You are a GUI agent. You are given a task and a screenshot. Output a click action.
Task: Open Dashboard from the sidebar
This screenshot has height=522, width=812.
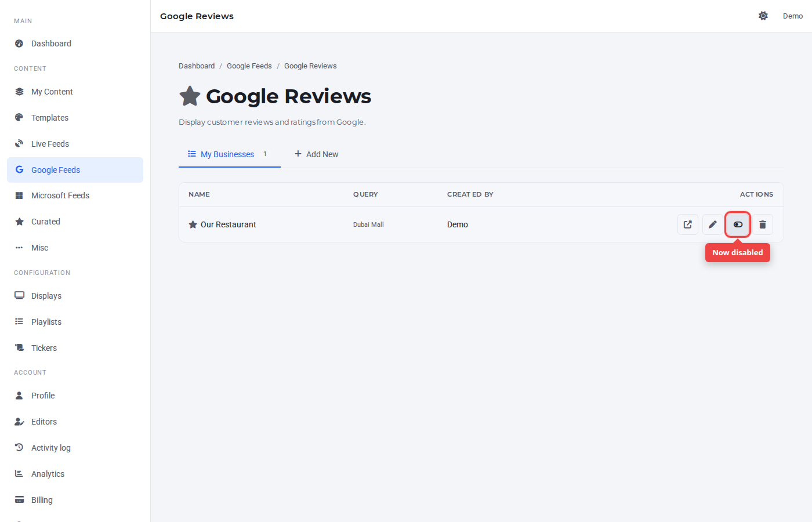[75, 43]
